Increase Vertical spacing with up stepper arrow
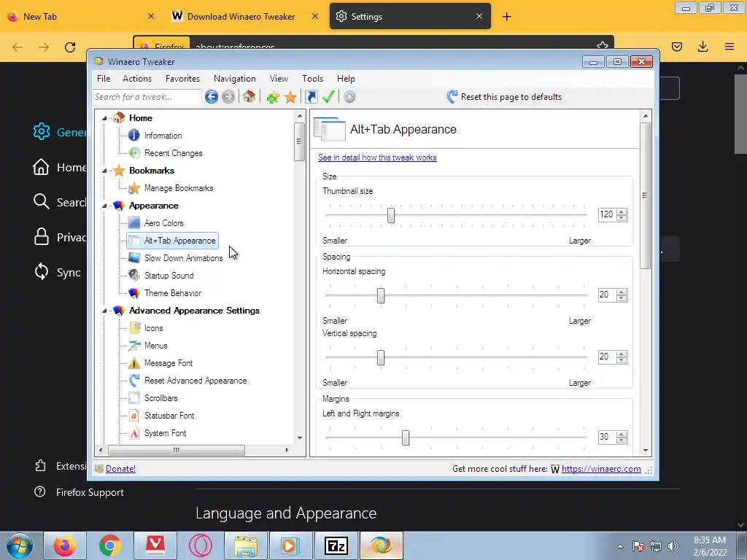This screenshot has height=560, width=747. [622, 354]
